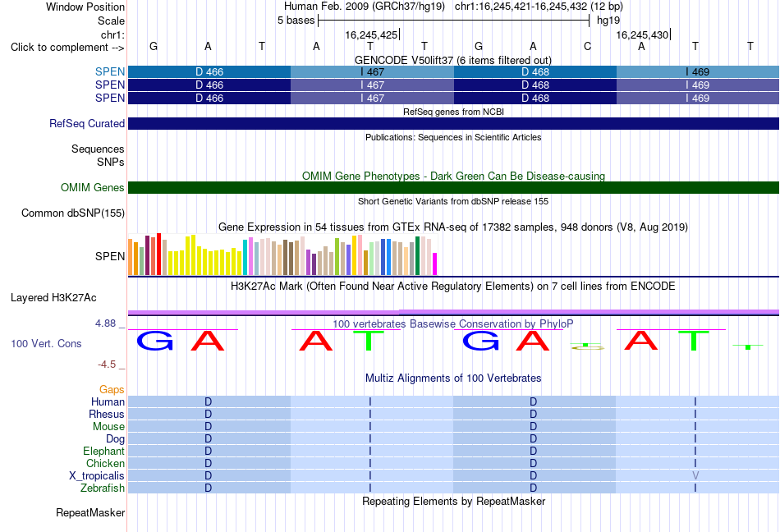Viewport: 780px width, 532px height.
Task: Select the Rhesus species row label
Action: point(107,414)
